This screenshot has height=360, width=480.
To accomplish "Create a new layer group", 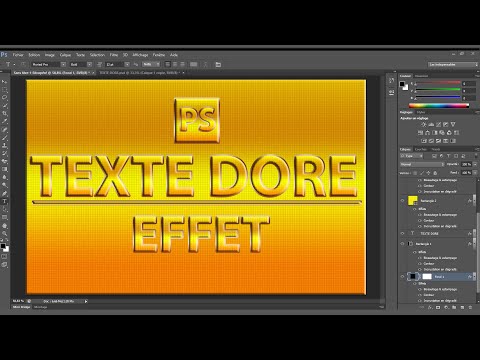I will tap(454, 307).
